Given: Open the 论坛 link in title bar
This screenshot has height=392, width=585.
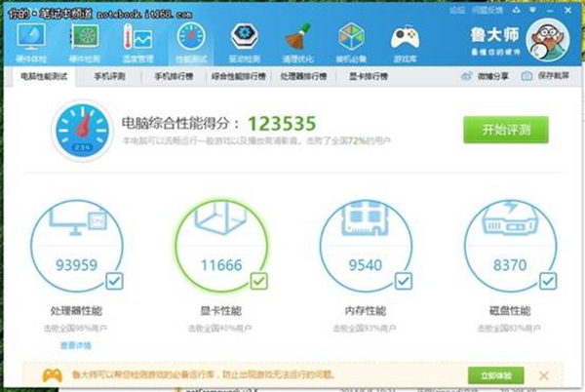Looking at the screenshot, I should pos(457,11).
